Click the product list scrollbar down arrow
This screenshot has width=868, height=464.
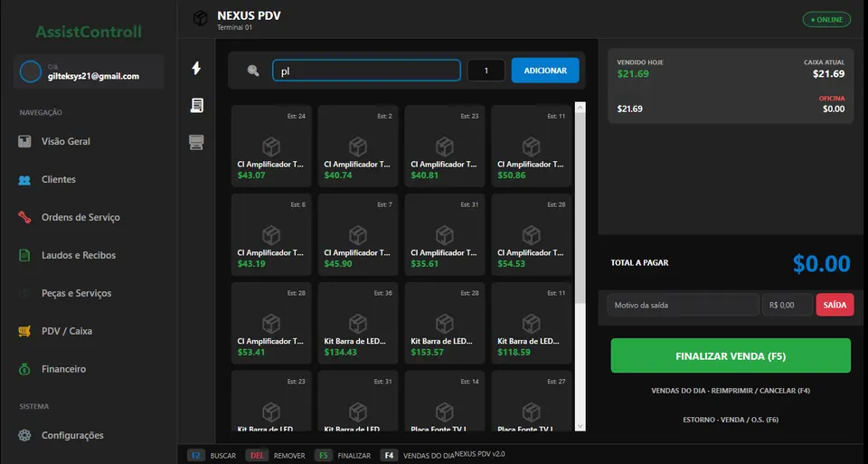click(x=580, y=426)
